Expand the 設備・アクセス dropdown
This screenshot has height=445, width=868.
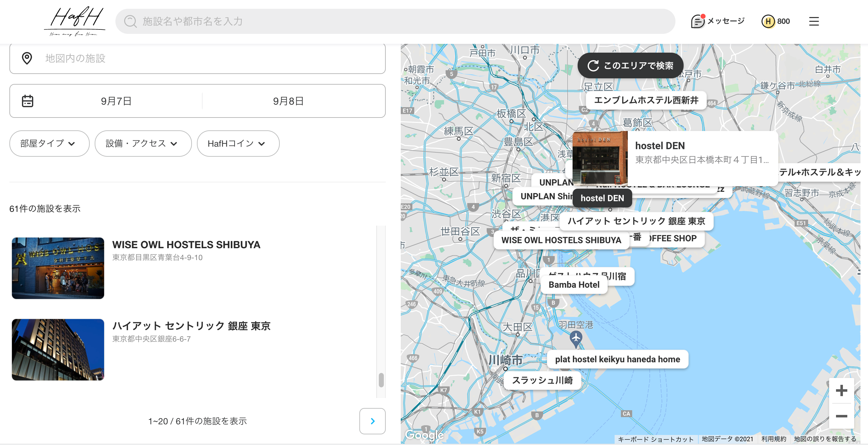coord(143,144)
